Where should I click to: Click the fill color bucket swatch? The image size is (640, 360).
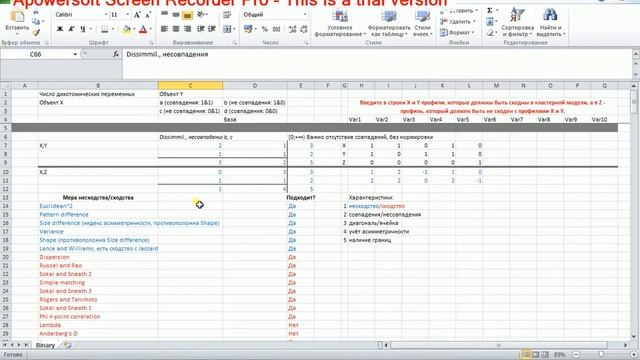(x=127, y=29)
